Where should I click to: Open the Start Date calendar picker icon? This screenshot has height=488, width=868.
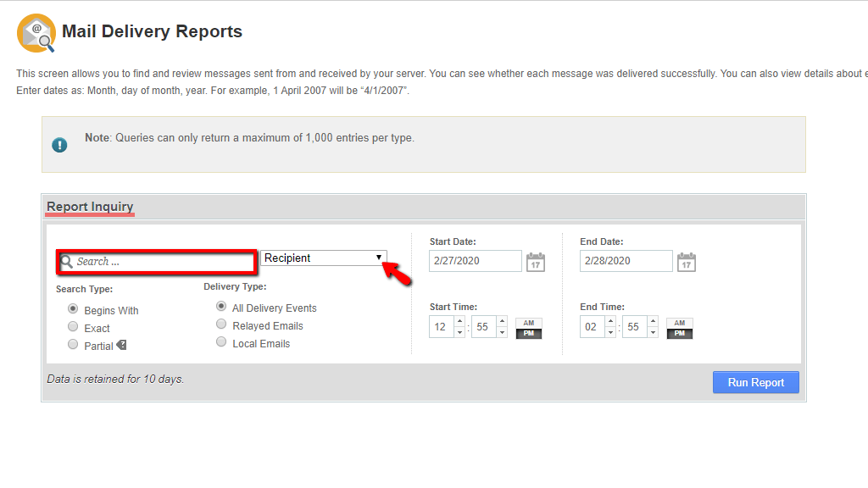[x=536, y=262]
